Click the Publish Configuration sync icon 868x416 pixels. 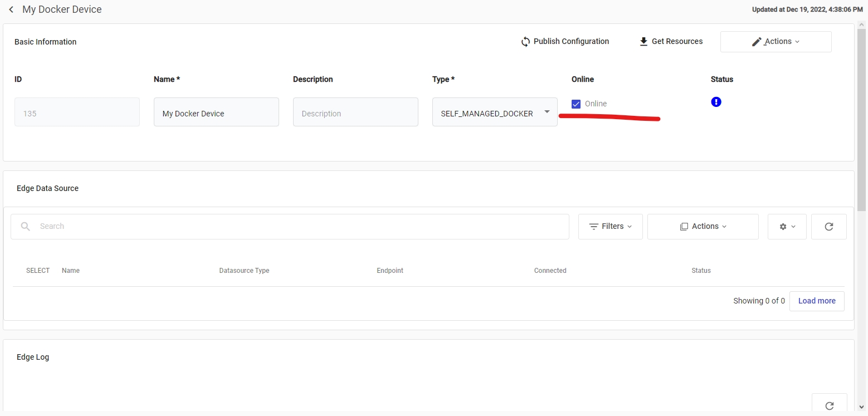tap(525, 42)
